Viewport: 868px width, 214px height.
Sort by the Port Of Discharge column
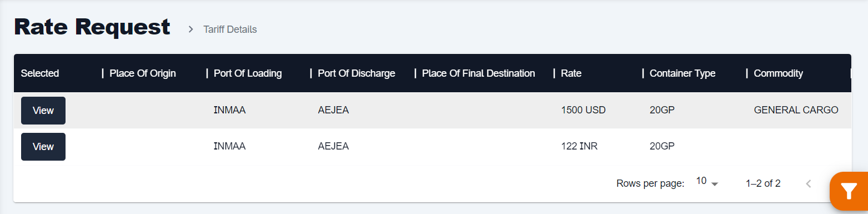coord(357,73)
